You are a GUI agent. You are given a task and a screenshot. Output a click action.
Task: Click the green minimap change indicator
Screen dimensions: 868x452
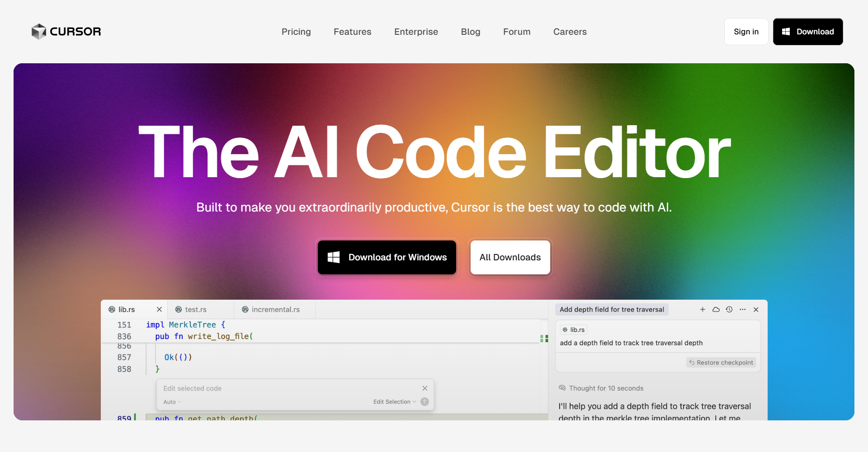click(x=544, y=338)
